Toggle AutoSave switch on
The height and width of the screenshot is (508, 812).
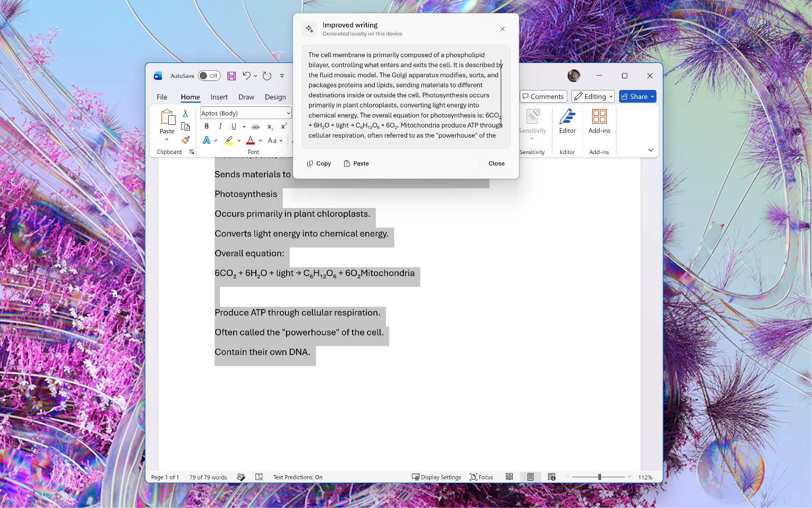pyautogui.click(x=209, y=76)
